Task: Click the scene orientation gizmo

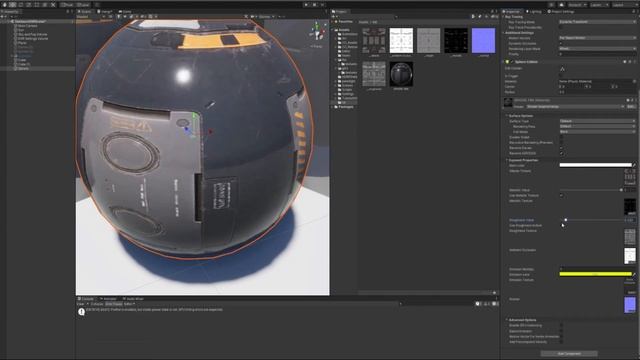Action: click(318, 32)
